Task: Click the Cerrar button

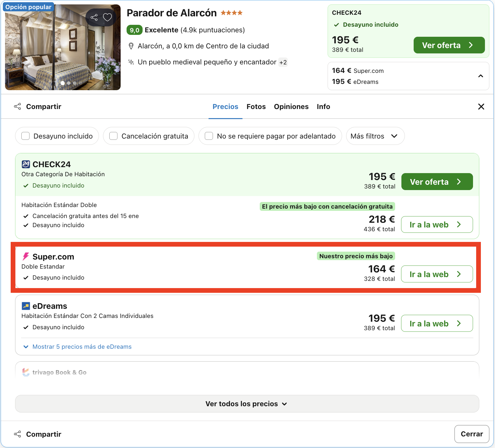Action: [472, 434]
